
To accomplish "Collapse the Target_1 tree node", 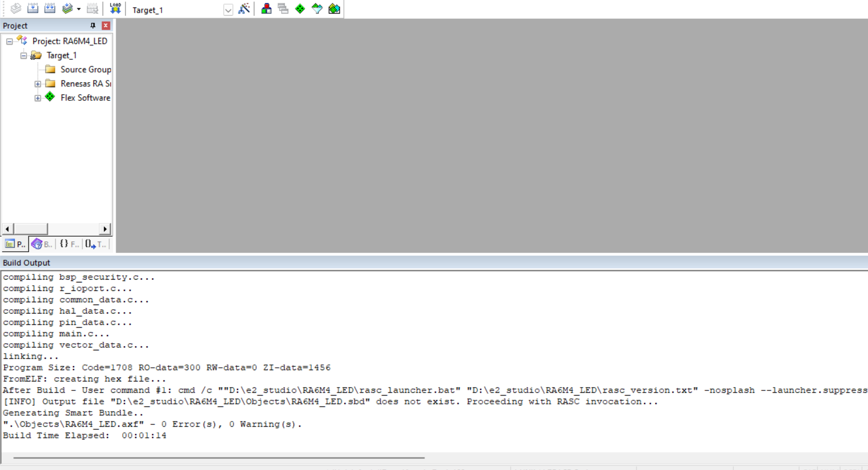I will [x=24, y=56].
